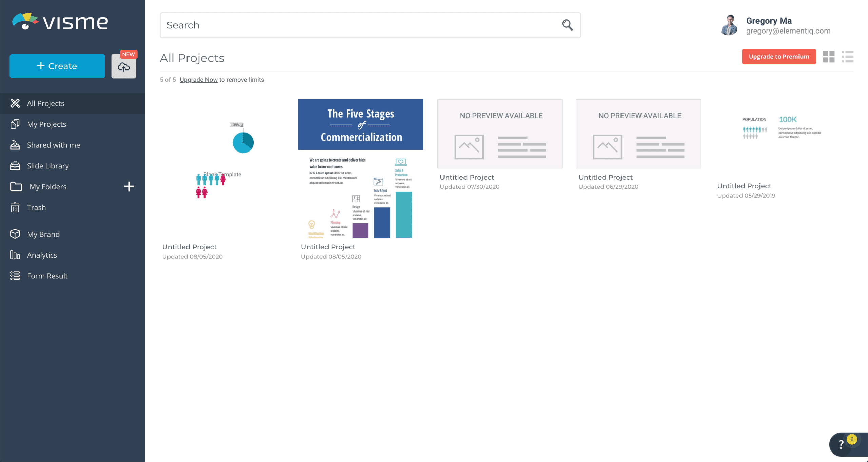
Task: Click the search magnifier icon
Action: point(567,25)
